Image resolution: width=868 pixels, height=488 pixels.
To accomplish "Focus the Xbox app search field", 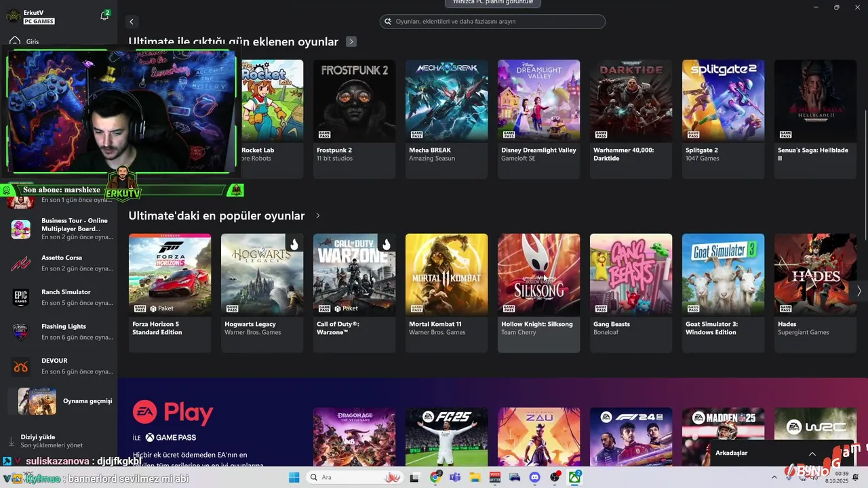I will pyautogui.click(x=492, y=22).
